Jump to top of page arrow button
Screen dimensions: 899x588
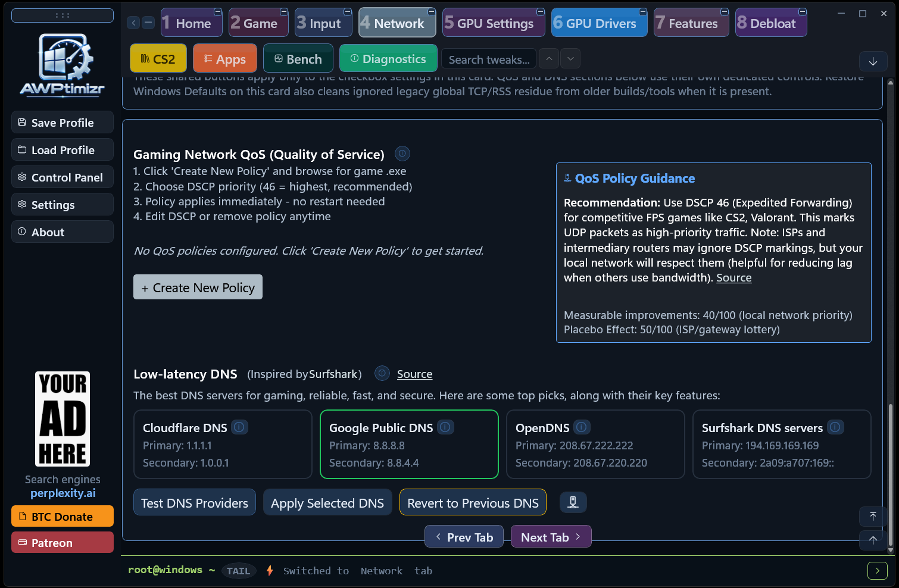point(873,517)
